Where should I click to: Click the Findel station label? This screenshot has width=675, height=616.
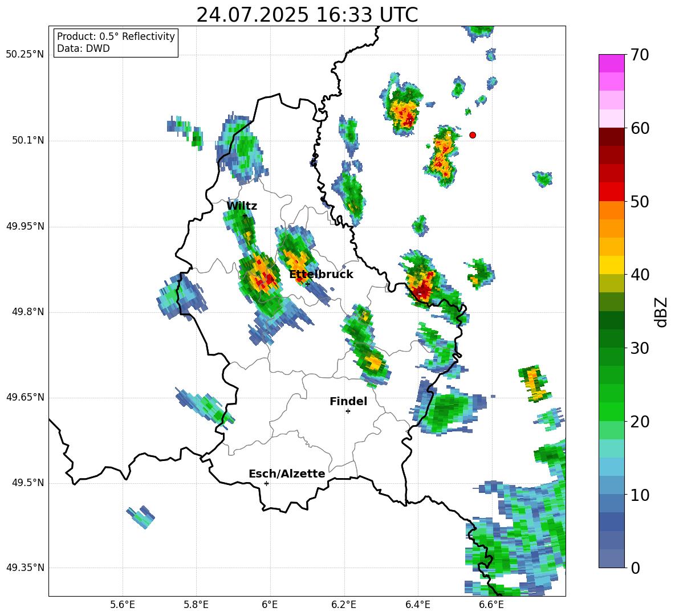pyautogui.click(x=348, y=401)
